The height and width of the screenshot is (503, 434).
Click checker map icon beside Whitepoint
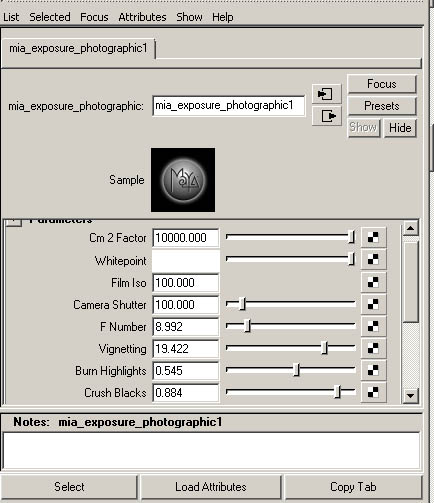(373, 260)
